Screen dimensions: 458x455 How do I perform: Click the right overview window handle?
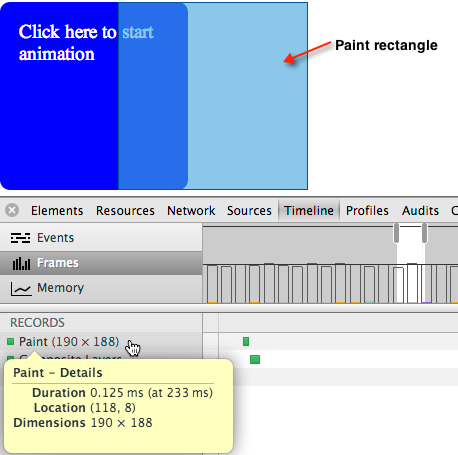click(424, 233)
